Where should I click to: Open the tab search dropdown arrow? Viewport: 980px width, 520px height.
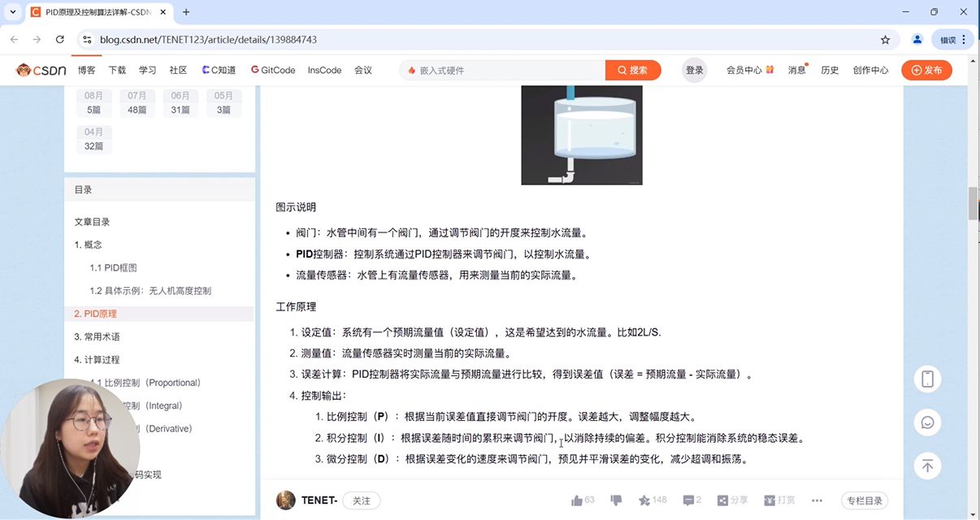pos(13,12)
